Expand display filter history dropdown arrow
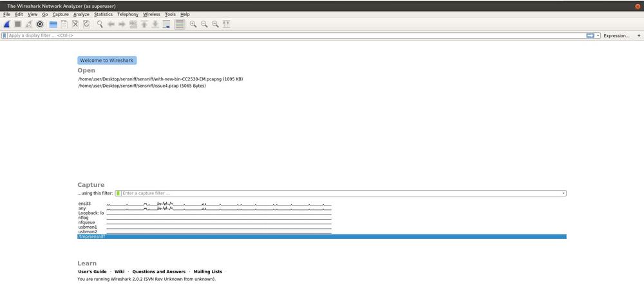The width and height of the screenshot is (644, 297). (x=598, y=35)
